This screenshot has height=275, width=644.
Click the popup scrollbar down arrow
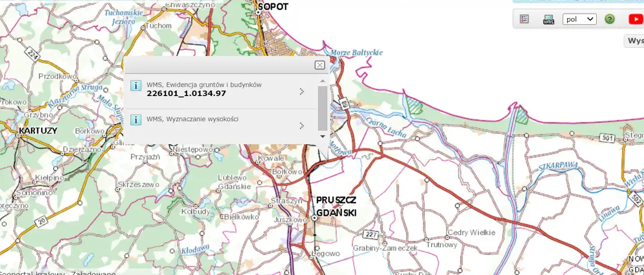click(323, 136)
